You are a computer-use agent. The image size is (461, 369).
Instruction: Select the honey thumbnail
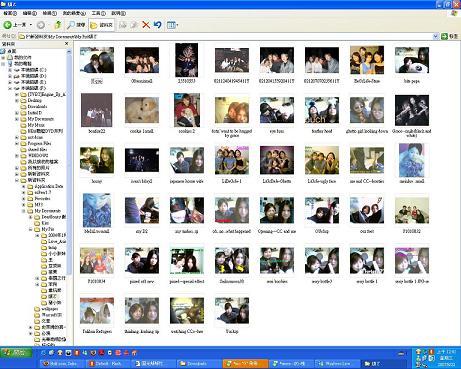[x=97, y=160]
